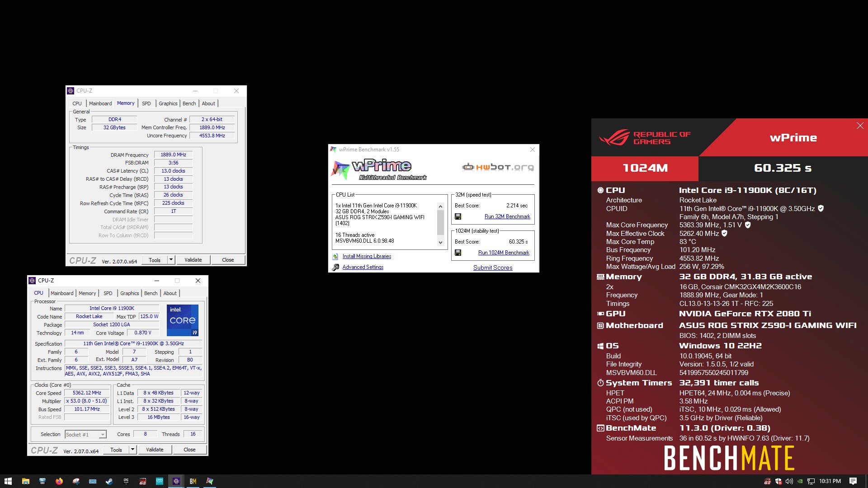
Task: Open About tab in upper CPU-Z window
Action: [x=208, y=103]
